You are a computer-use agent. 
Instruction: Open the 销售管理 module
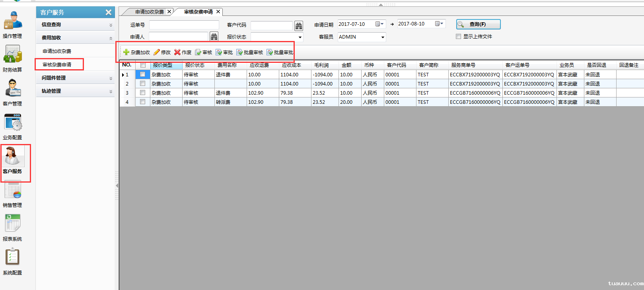click(12, 194)
